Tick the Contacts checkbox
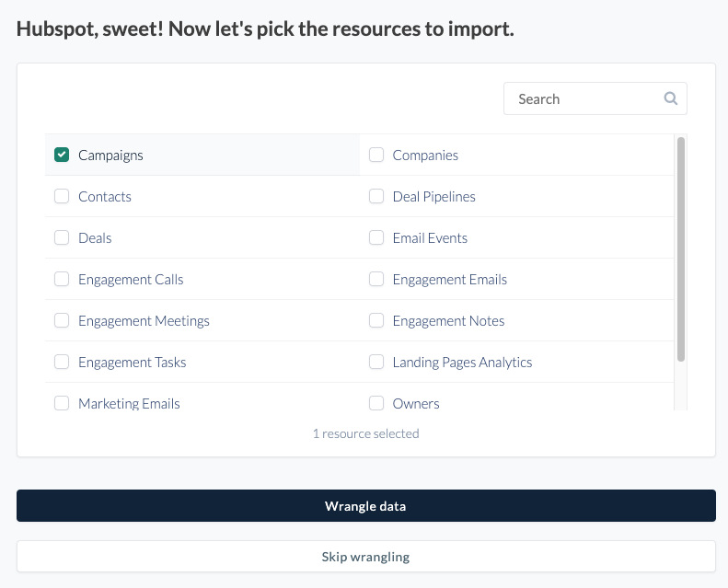This screenshot has height=588, width=728. pos(62,196)
